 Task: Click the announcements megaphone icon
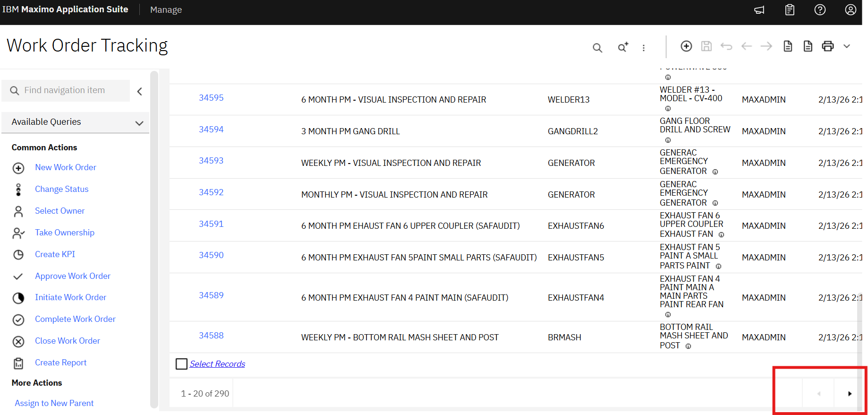759,10
